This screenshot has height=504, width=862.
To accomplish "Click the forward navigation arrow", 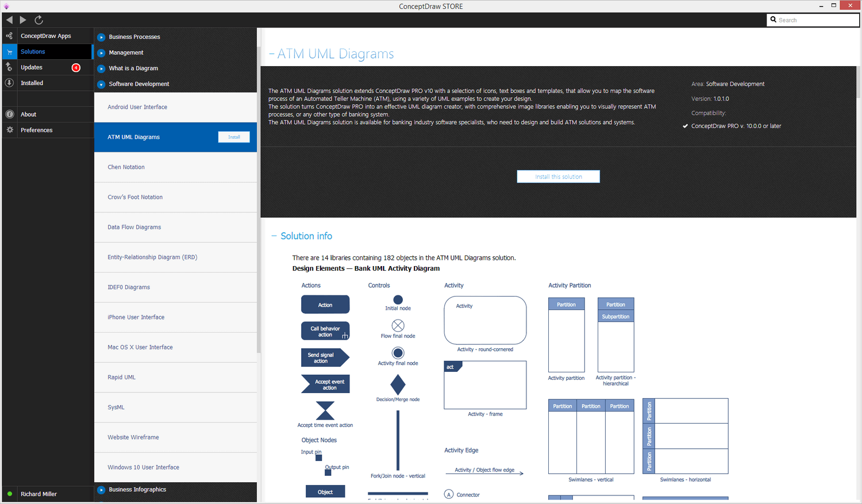I will tap(23, 20).
